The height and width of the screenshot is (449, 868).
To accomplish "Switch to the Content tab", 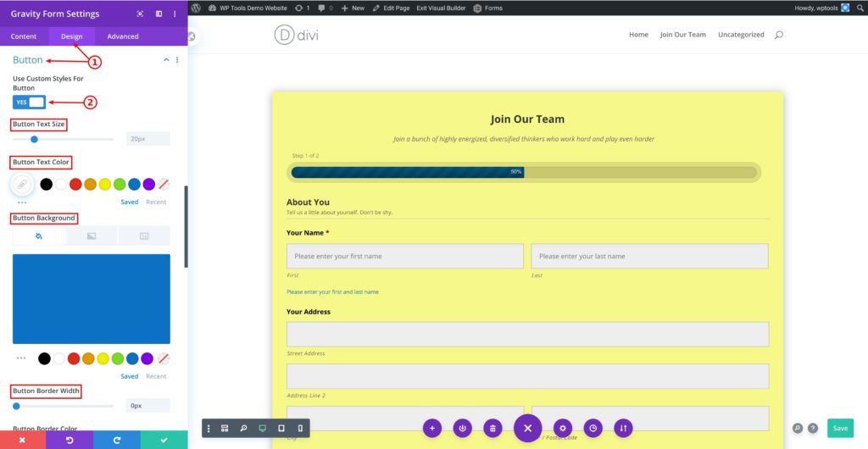I will 24,36.
